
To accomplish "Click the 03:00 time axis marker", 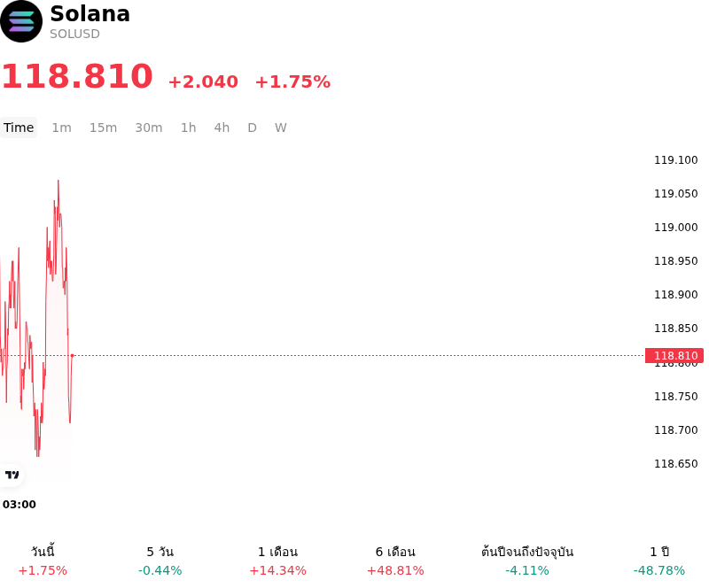I will click(x=19, y=505).
